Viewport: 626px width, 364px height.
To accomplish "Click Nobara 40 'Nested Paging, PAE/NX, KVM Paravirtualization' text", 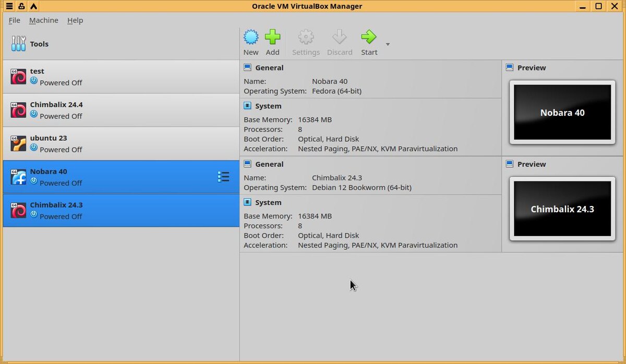I will [x=378, y=149].
